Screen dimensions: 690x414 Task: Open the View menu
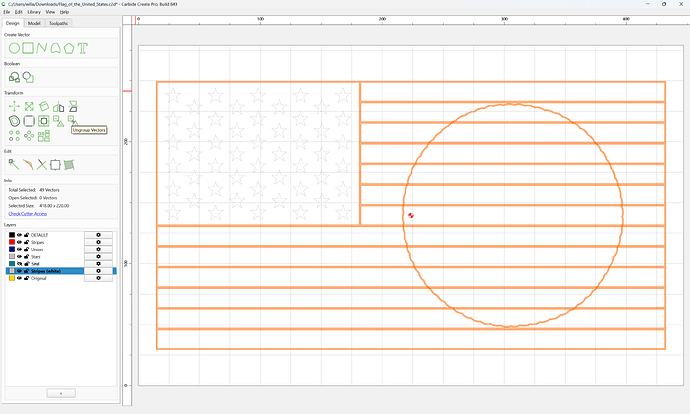[x=50, y=12]
